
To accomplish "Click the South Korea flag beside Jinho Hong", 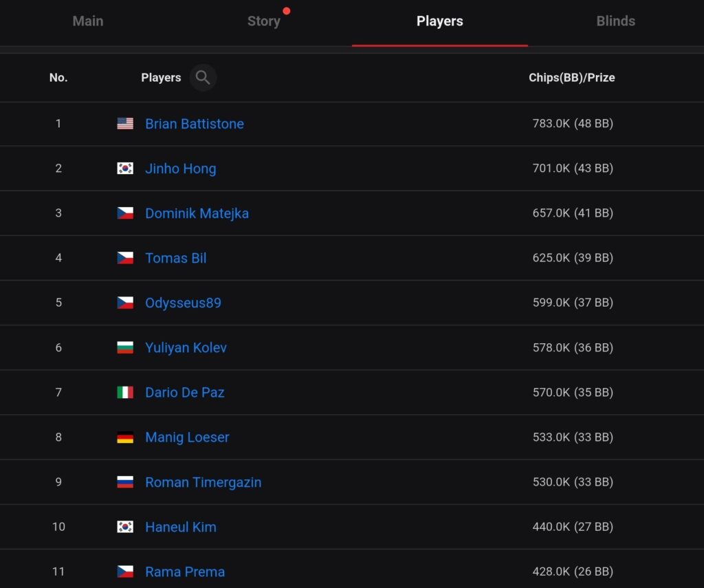I will [125, 168].
